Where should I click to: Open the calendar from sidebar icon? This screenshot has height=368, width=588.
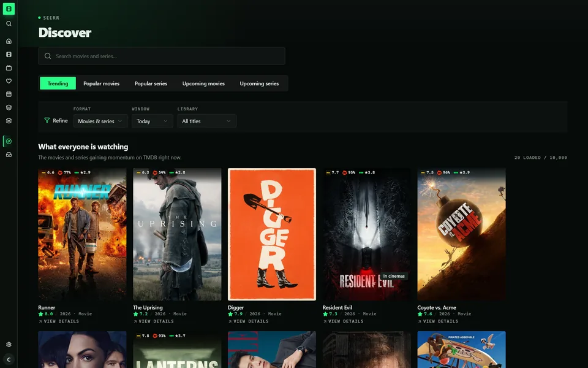[x=9, y=94]
